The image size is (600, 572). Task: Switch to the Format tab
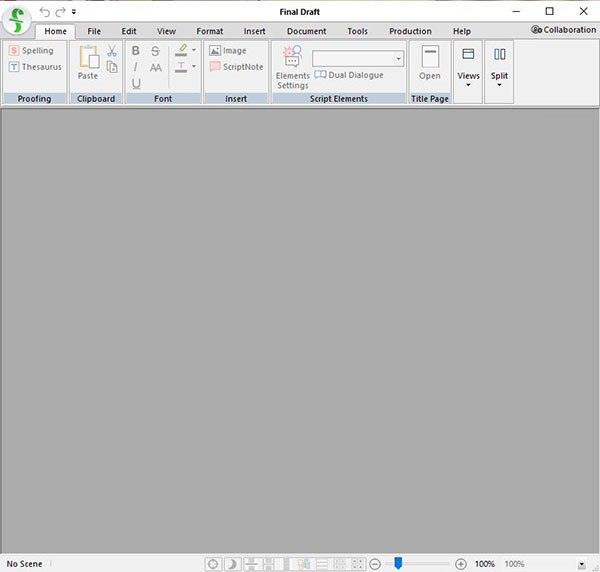(x=210, y=31)
